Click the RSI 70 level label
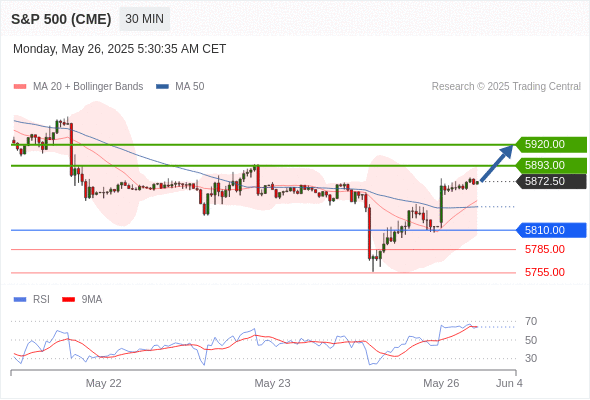Image resolution: width=590 pixels, height=400 pixels. pyautogui.click(x=531, y=322)
